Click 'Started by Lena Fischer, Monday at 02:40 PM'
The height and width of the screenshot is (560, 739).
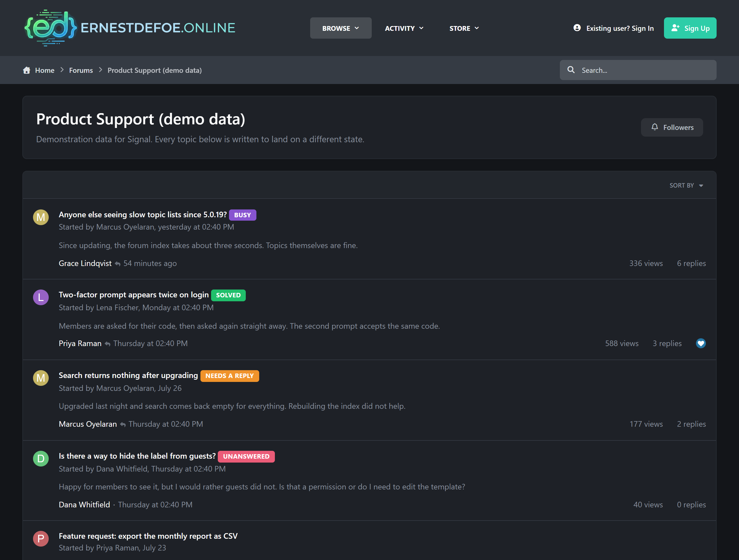[136, 307]
